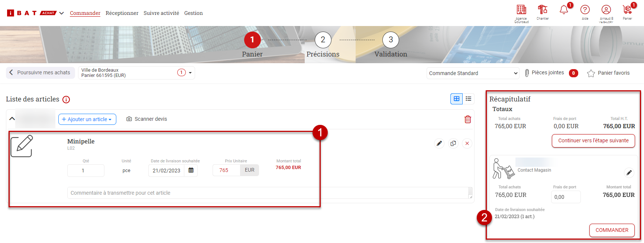
Task: Open Ajouter un article dropdown
Action: tap(87, 119)
